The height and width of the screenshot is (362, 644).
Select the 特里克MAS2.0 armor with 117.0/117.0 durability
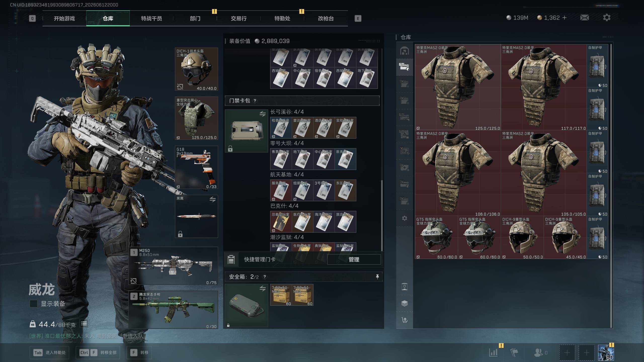[544, 87]
